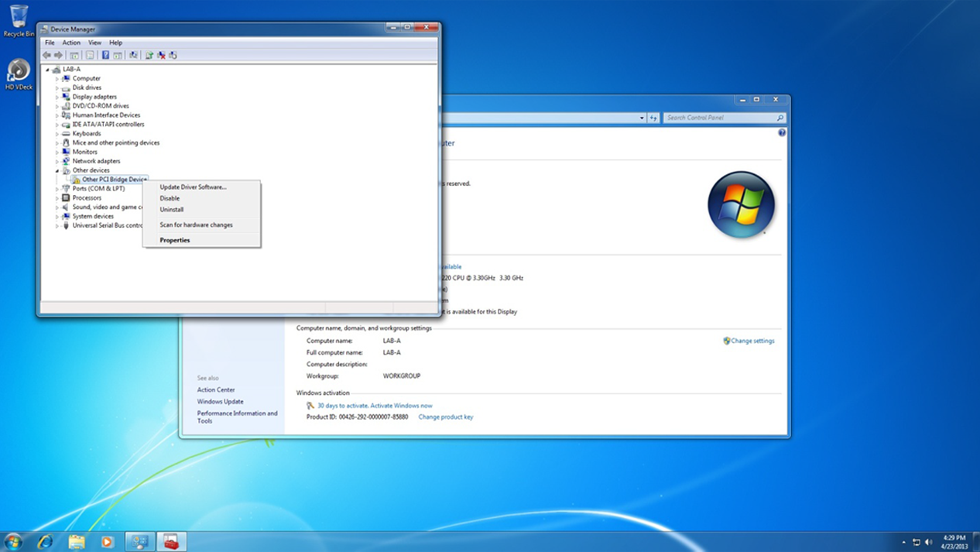Expand the Display adapters node
The image size is (980, 552).
57,98
